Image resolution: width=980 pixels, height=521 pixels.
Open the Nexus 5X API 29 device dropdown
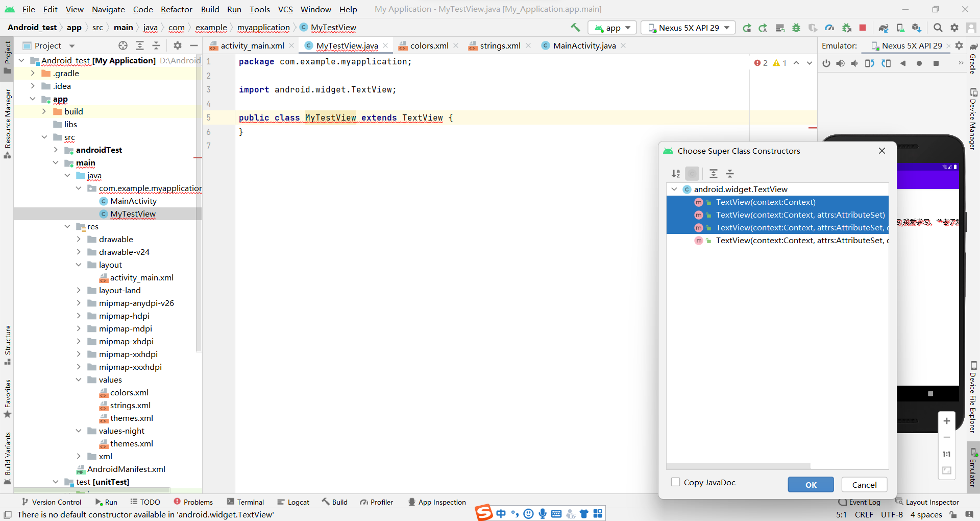[x=688, y=28]
